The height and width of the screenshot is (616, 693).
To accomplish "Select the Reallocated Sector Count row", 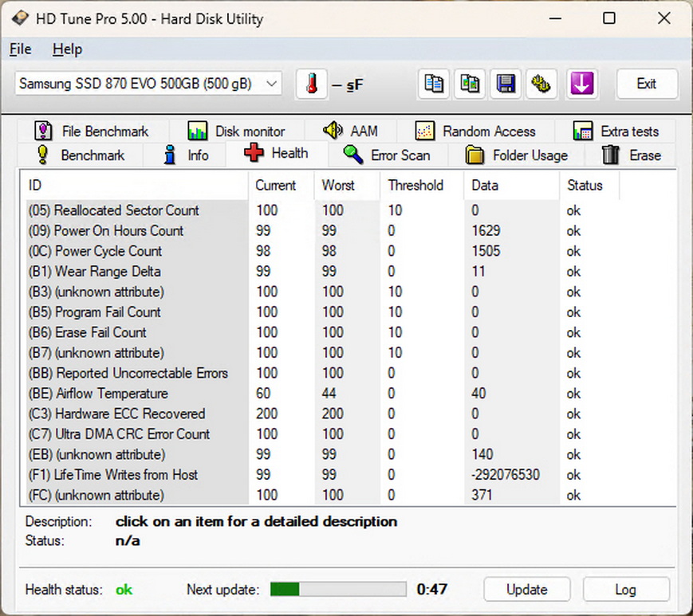I will 126,210.
